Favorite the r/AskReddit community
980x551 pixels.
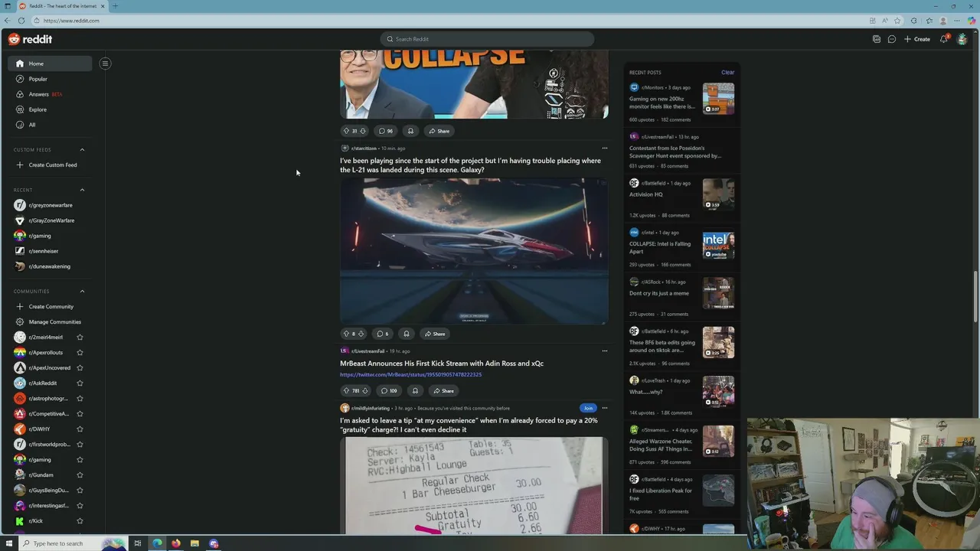pos(80,383)
